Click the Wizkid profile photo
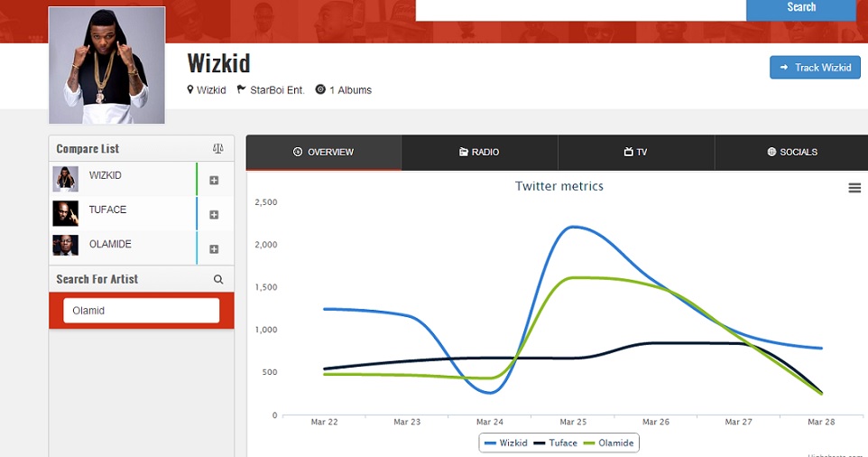This screenshot has height=457, width=868. [106, 66]
